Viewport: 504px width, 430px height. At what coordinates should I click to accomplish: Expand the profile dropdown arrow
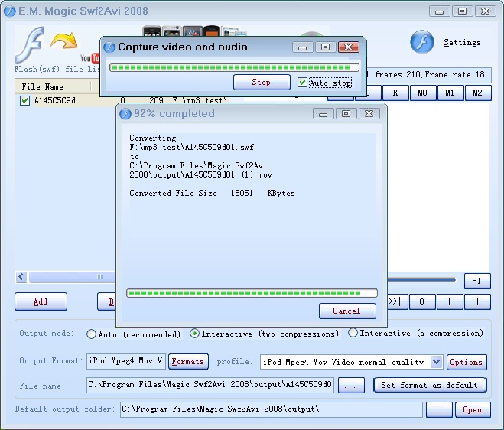coord(436,362)
